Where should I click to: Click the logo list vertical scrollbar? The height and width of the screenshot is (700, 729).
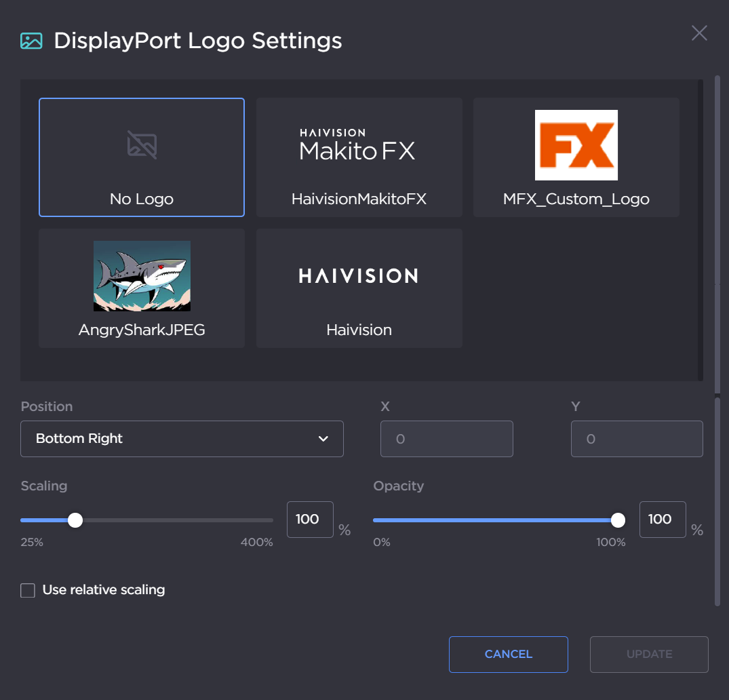click(x=700, y=230)
